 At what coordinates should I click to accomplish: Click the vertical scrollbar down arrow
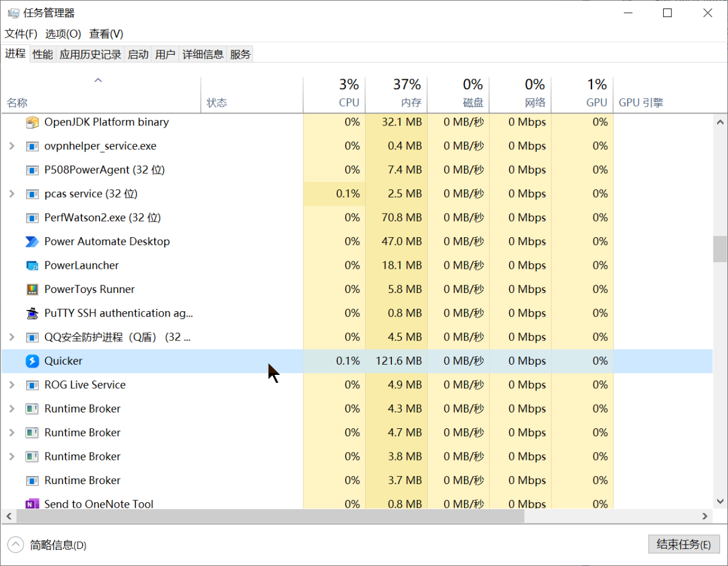pos(720,502)
